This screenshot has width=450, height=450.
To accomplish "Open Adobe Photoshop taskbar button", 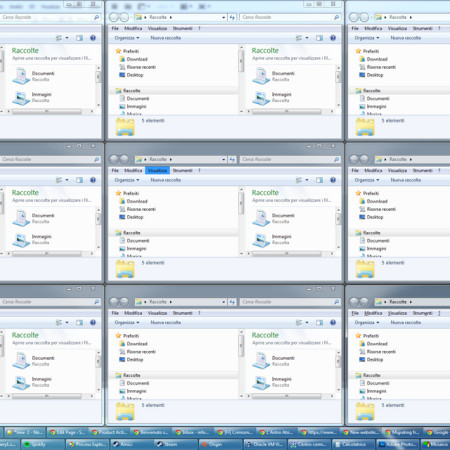I will 398,444.
